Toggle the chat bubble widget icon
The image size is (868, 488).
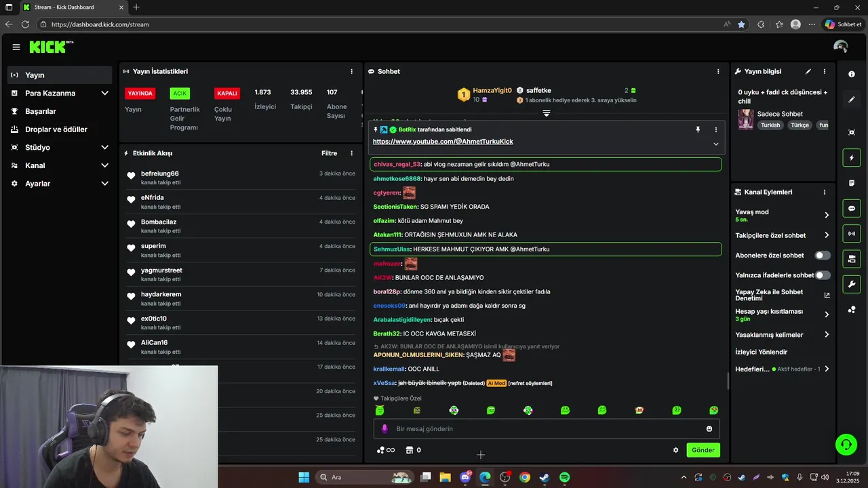pos(852,208)
